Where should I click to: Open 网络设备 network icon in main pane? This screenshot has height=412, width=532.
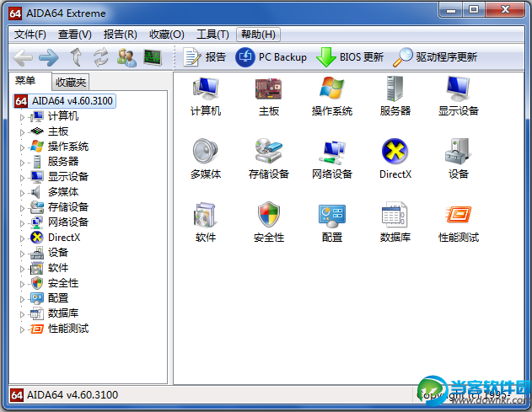(332, 158)
